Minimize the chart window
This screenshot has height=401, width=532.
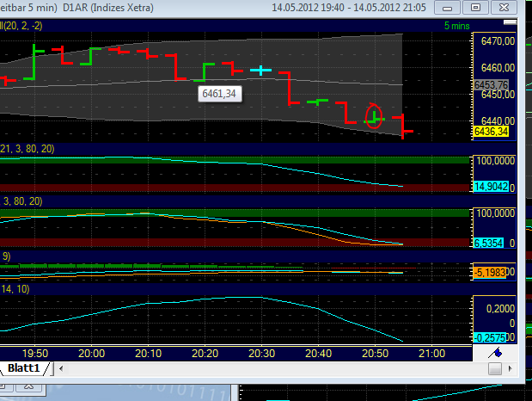(x=447, y=8)
